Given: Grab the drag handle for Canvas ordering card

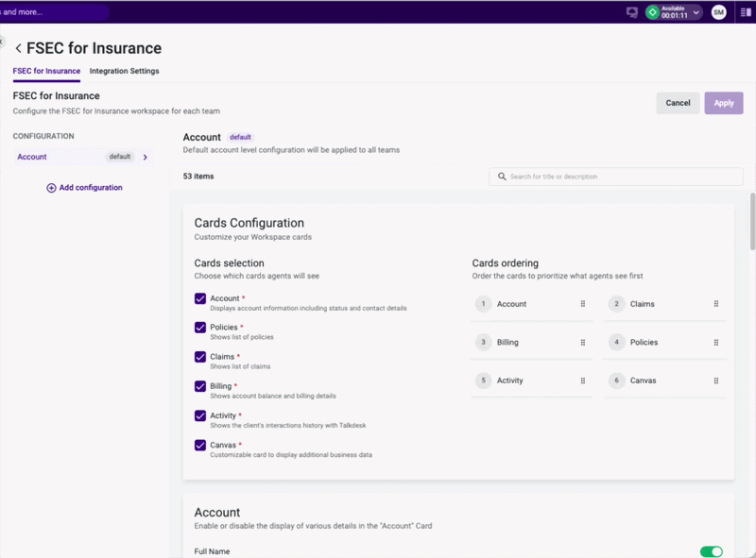Looking at the screenshot, I should (716, 380).
